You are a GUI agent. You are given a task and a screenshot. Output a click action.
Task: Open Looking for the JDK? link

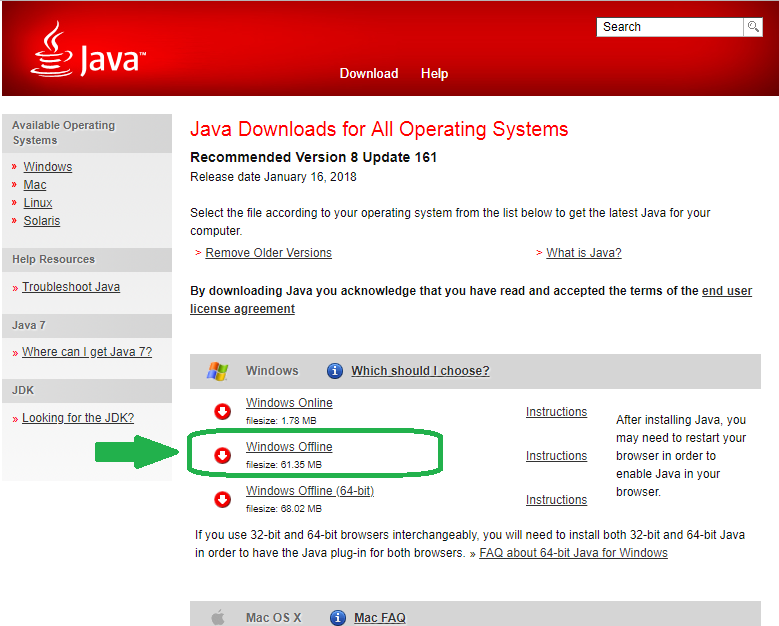pos(78,418)
